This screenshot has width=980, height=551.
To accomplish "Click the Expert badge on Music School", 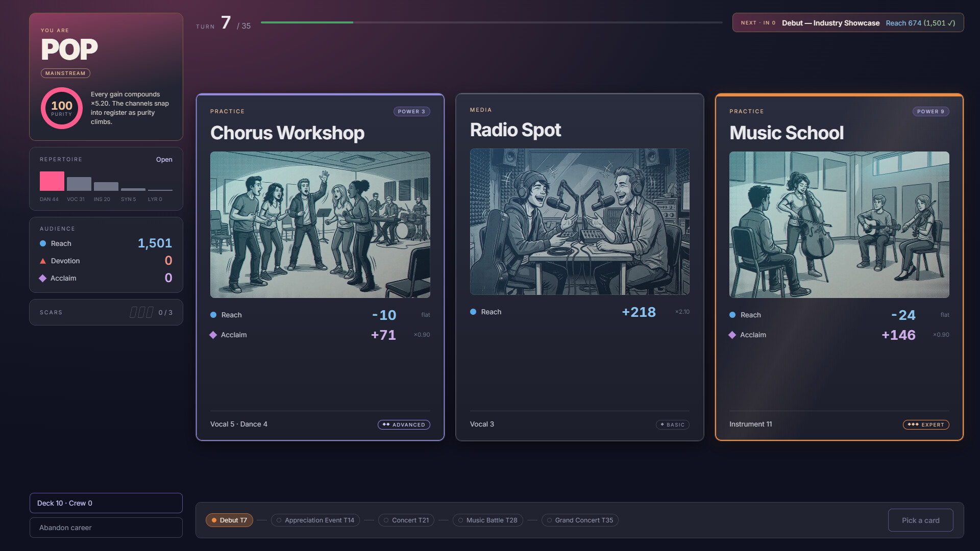I will pyautogui.click(x=926, y=424).
